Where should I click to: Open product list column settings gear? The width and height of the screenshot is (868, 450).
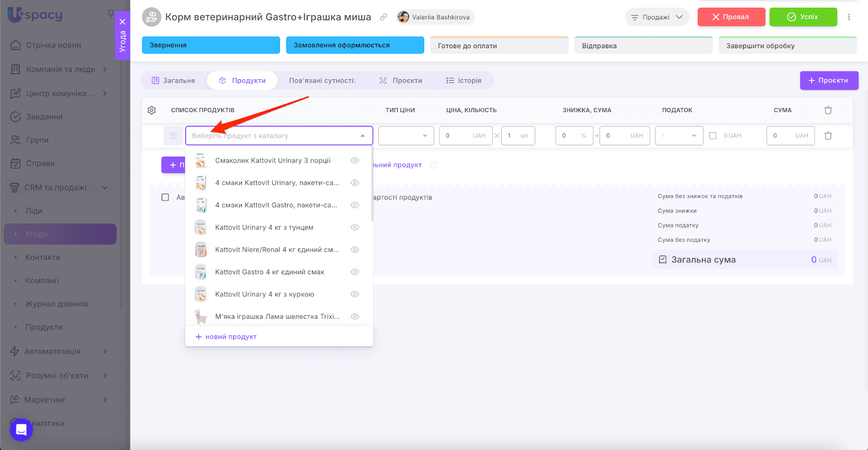(152, 110)
